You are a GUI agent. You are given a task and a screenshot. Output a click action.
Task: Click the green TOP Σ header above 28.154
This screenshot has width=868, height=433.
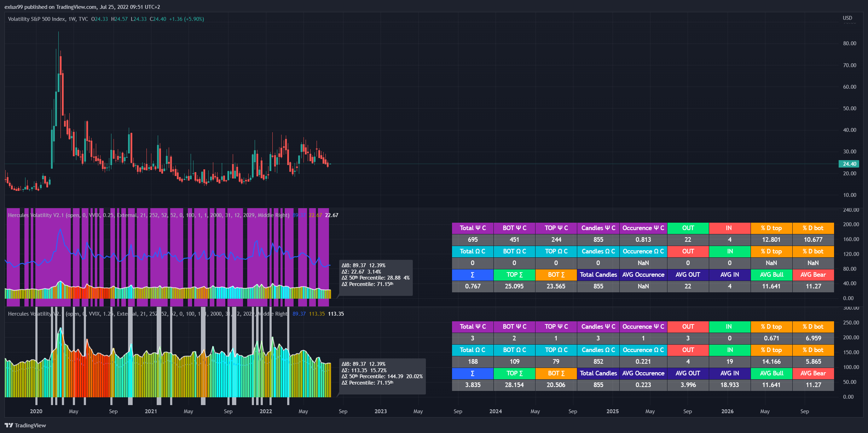tap(514, 373)
